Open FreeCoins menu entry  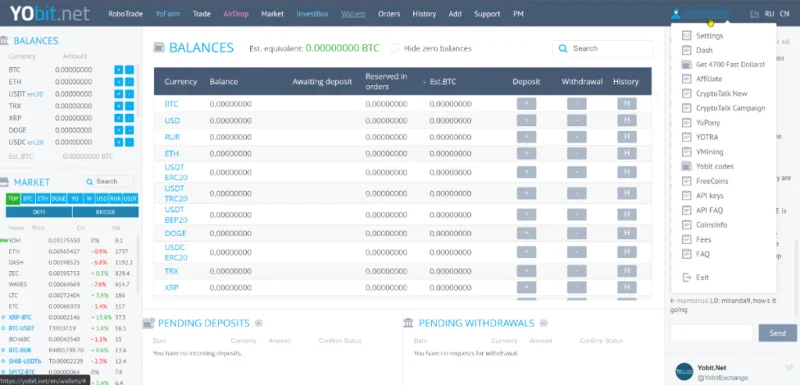pyautogui.click(x=712, y=181)
